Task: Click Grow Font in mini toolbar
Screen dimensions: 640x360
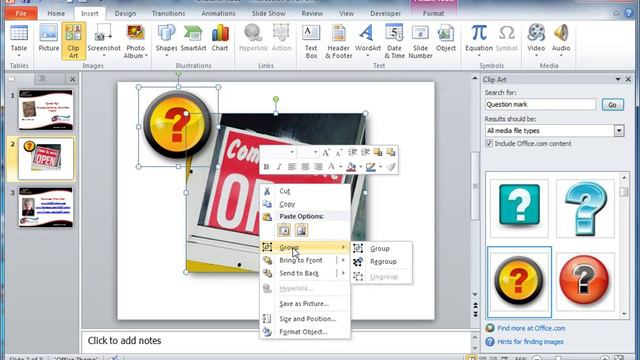Action: click(325, 153)
